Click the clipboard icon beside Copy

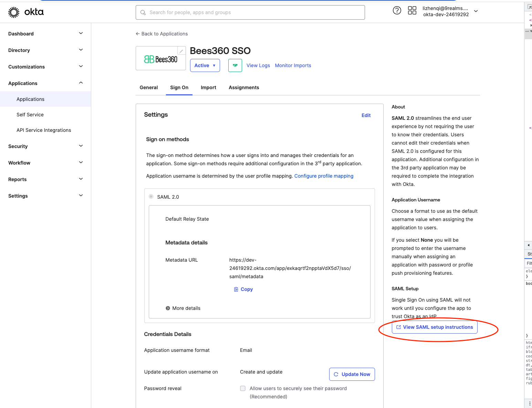236,289
